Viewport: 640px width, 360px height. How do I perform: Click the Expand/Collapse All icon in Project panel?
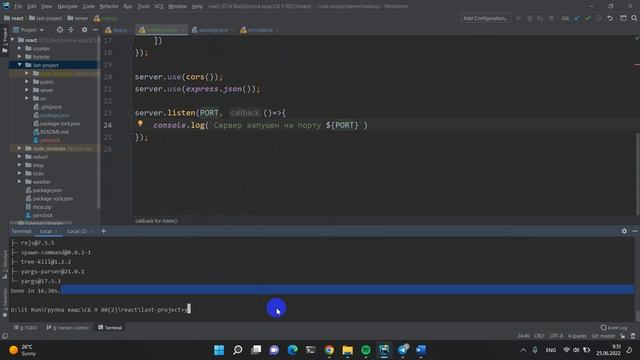pos(71,30)
